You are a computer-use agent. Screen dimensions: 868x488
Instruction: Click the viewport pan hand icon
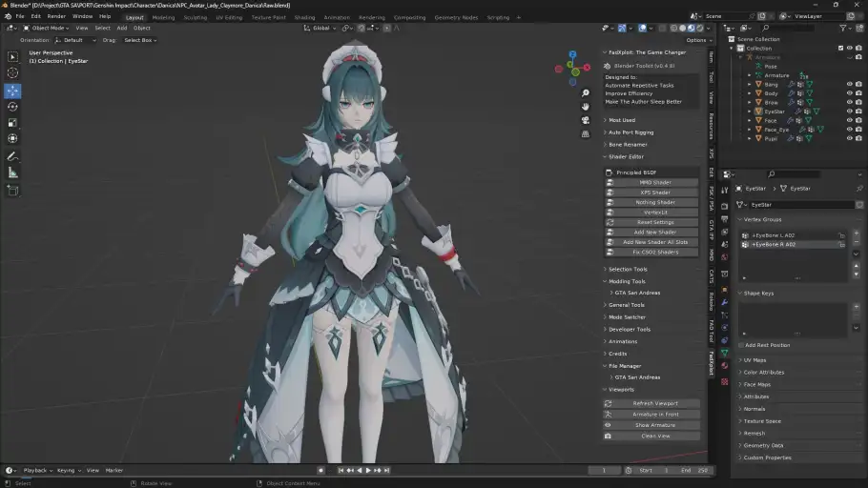pos(585,107)
